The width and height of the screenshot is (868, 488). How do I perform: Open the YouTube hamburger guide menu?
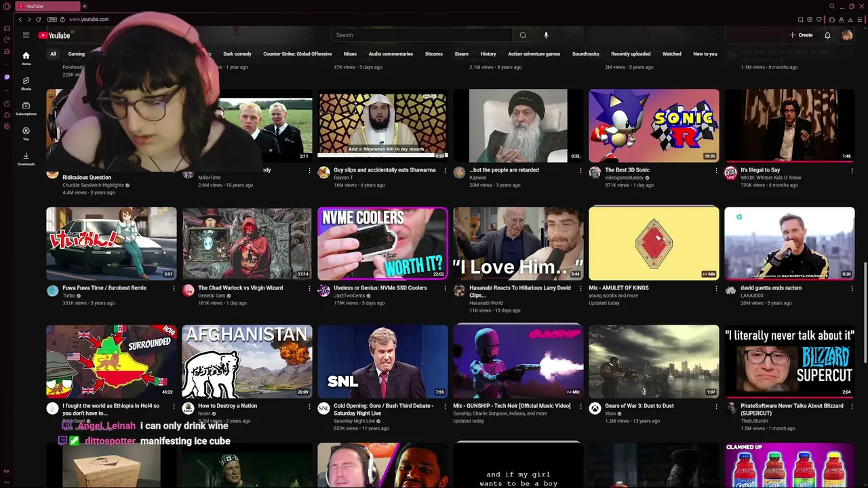click(x=26, y=35)
